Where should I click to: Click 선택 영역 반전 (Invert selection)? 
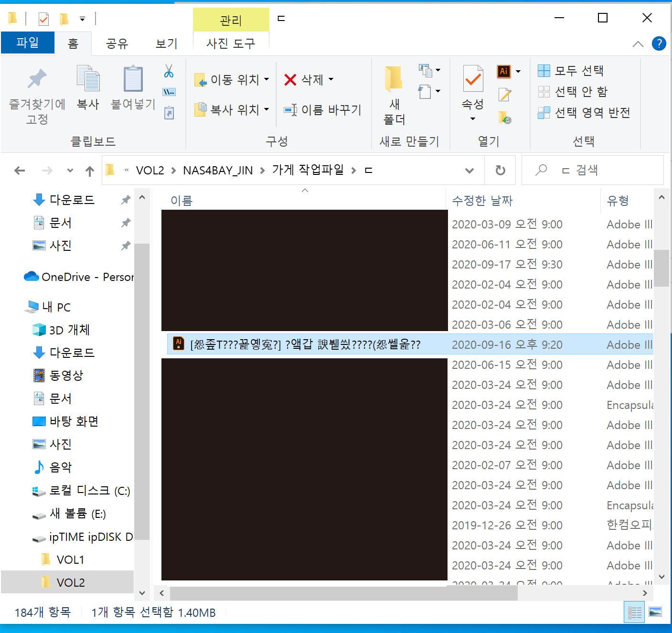584,113
